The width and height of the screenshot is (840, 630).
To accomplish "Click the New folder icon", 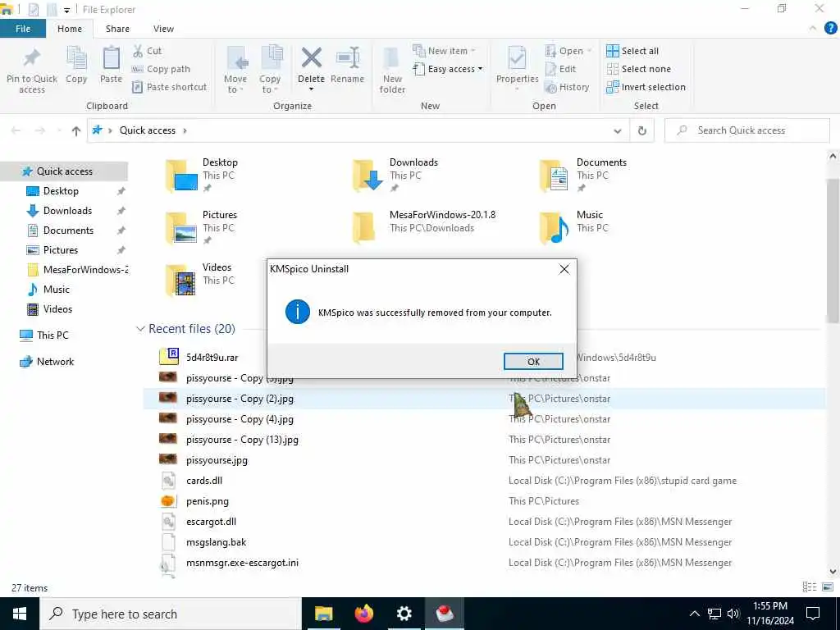I will tap(392, 59).
